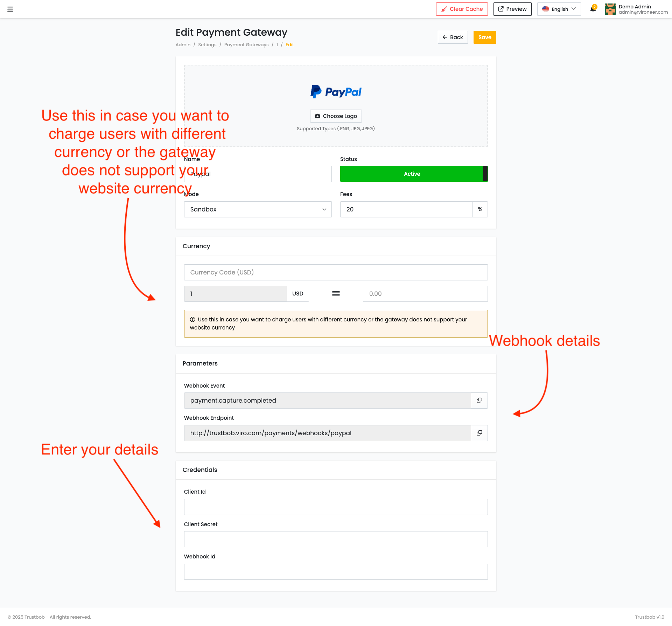Open the Payment Gateways breadcrumb link
672x626 pixels.
(246, 45)
